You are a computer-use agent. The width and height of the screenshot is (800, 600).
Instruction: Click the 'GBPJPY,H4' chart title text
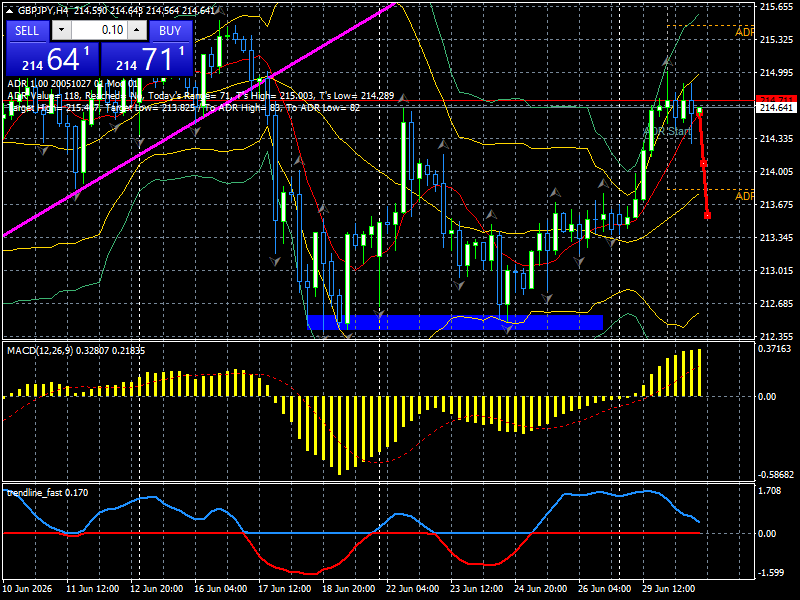tap(43, 11)
